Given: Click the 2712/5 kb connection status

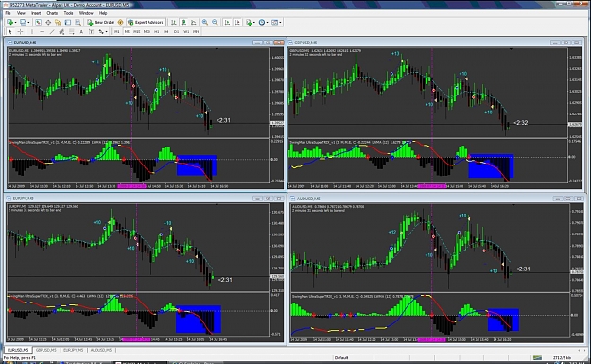Looking at the screenshot, I should coord(562,357).
